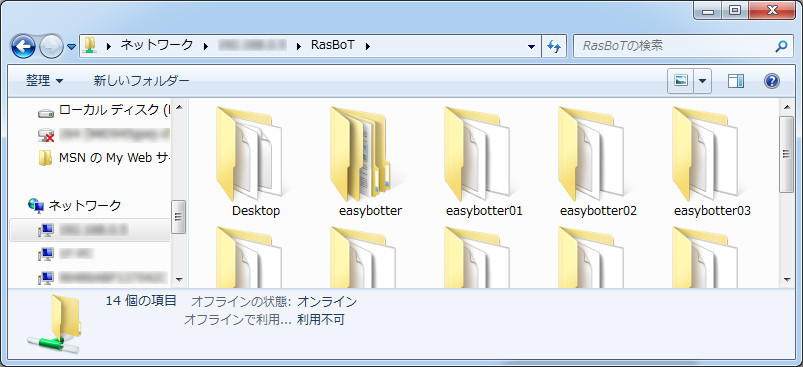Viewport: 803px width, 367px height.
Task: Open the recent pages dropdown arrow
Action: point(71,47)
